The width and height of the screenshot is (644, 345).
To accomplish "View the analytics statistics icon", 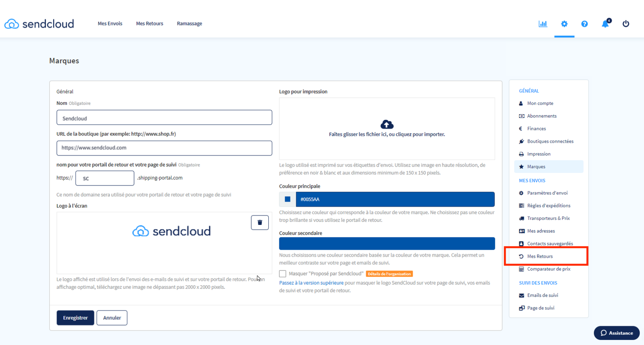I will tap(543, 24).
